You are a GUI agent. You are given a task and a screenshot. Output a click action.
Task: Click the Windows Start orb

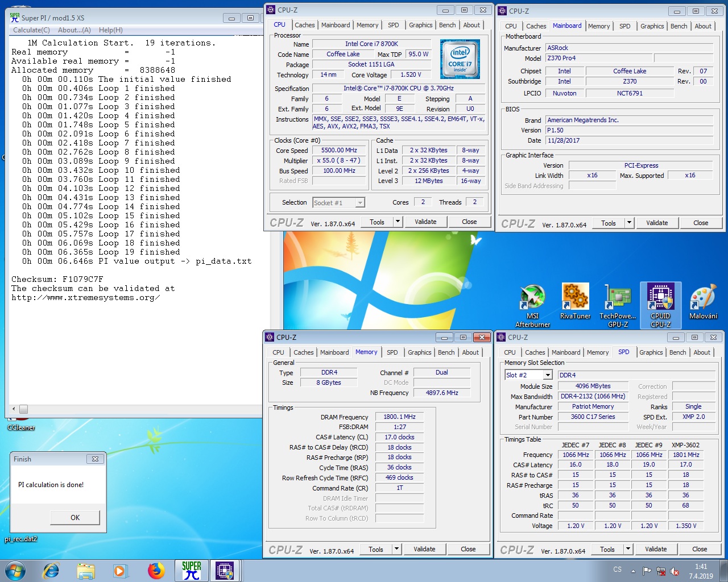[x=15, y=571]
